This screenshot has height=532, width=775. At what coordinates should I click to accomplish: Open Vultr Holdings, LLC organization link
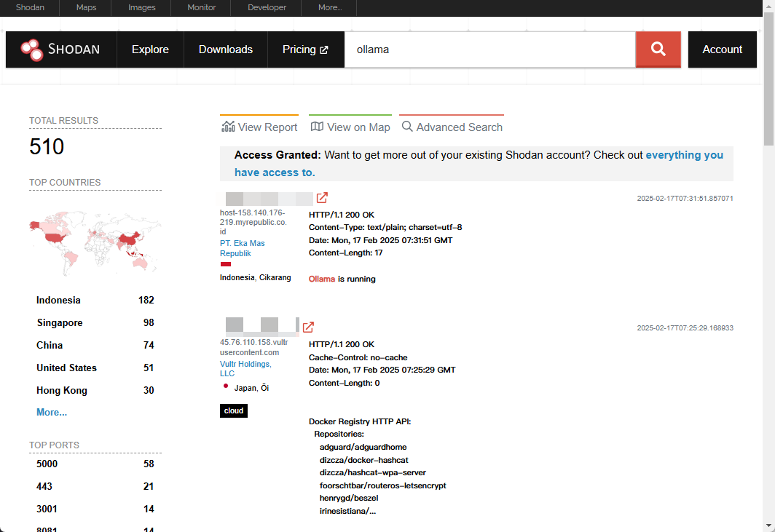[x=245, y=368]
